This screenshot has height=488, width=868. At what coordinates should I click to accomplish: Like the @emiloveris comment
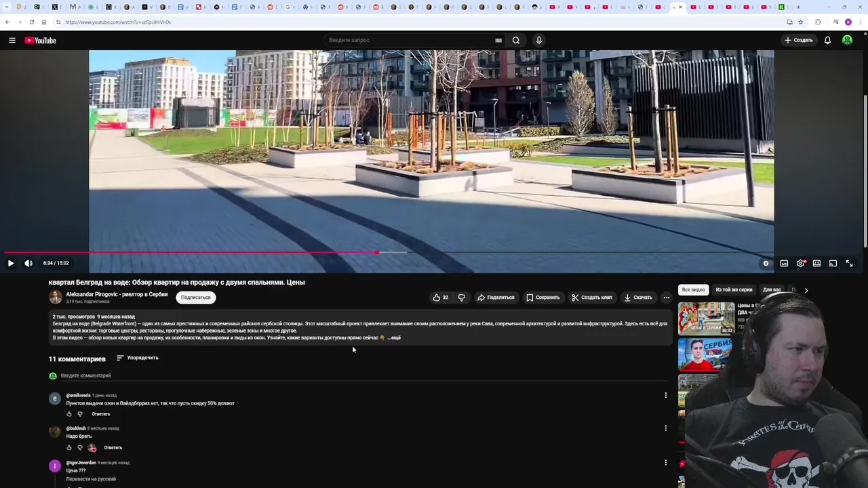point(68,414)
